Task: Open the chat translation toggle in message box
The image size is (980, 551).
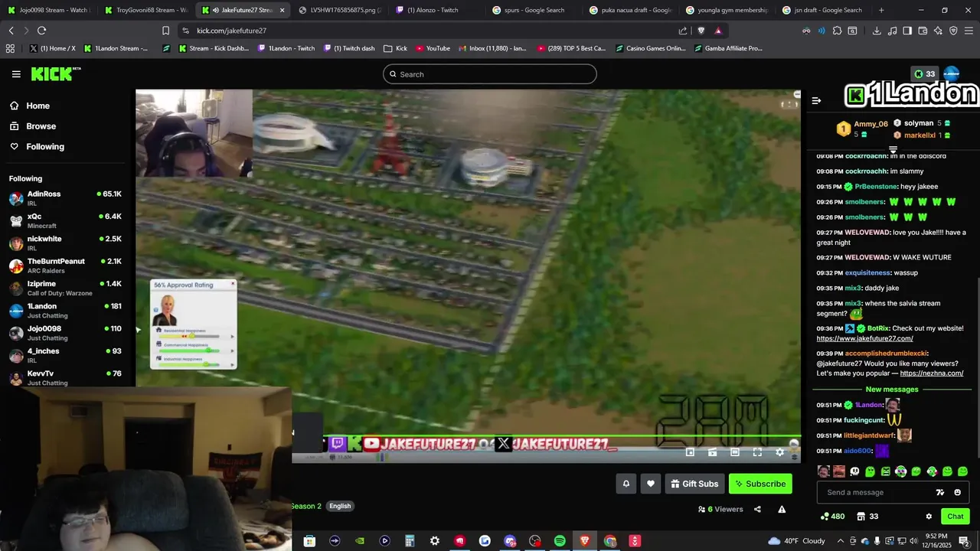Action: pyautogui.click(x=940, y=492)
